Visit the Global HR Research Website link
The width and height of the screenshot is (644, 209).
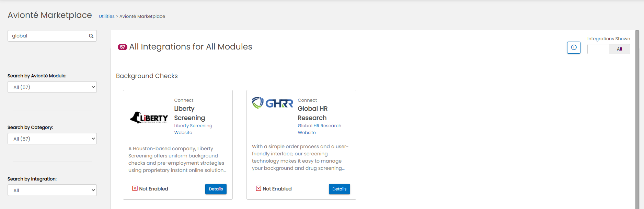coord(320,129)
